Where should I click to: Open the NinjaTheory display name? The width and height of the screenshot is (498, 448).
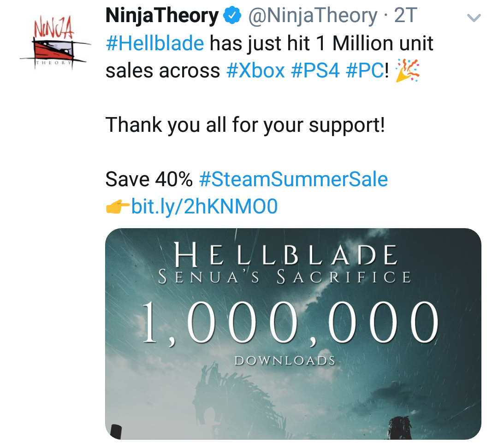coord(162,17)
